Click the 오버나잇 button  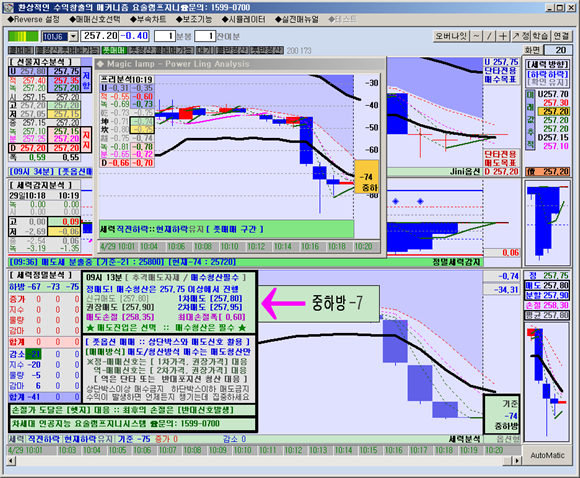pyautogui.click(x=451, y=36)
